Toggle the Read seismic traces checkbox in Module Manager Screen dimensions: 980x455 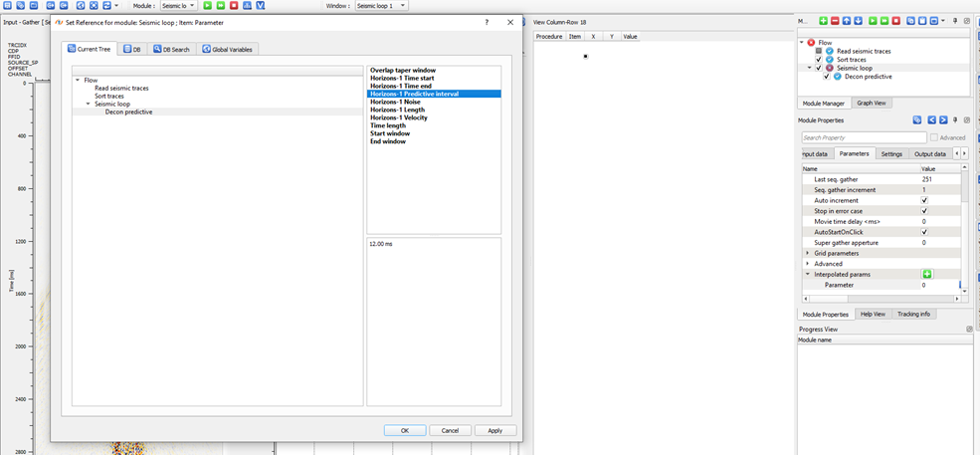pos(819,52)
